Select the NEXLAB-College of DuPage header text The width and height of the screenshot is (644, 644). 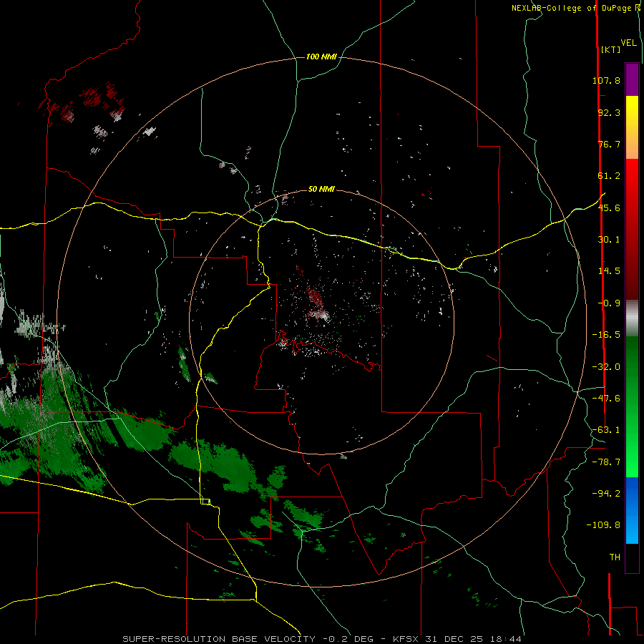point(571,8)
